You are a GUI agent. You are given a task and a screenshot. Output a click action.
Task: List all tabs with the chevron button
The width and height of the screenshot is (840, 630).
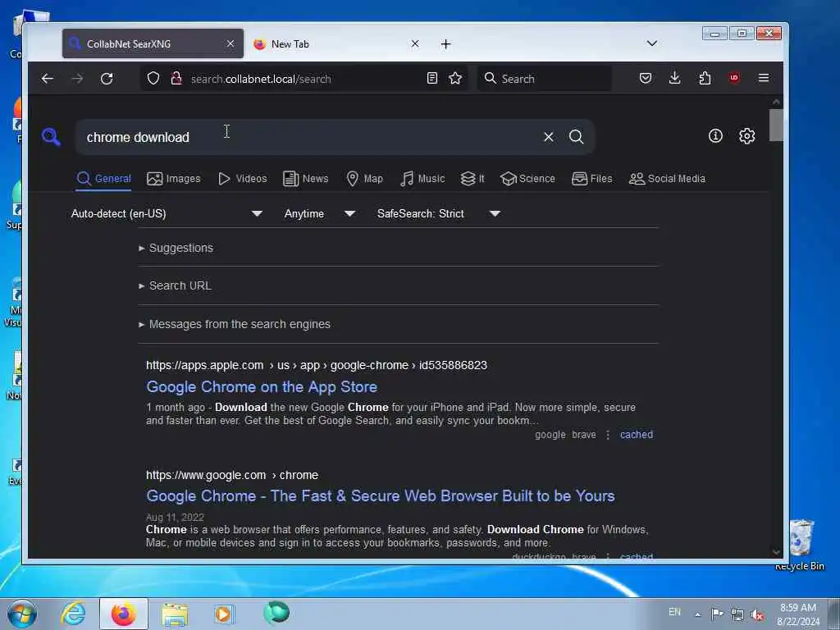[x=652, y=43]
